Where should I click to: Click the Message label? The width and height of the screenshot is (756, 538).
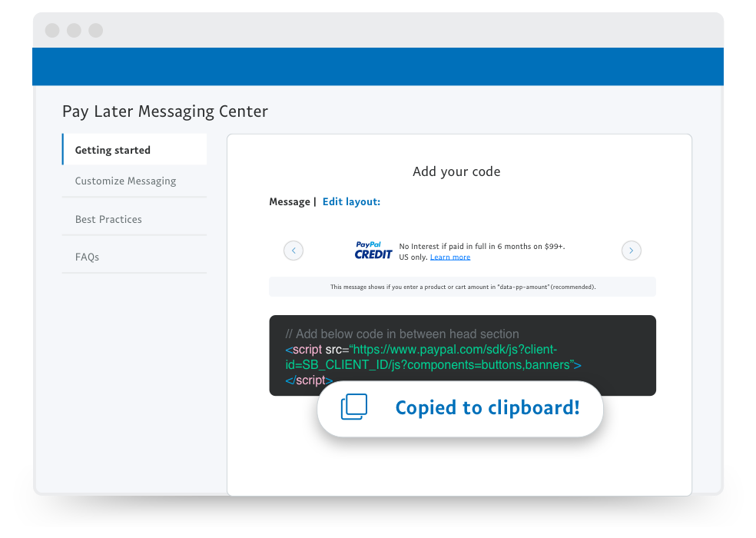point(290,201)
